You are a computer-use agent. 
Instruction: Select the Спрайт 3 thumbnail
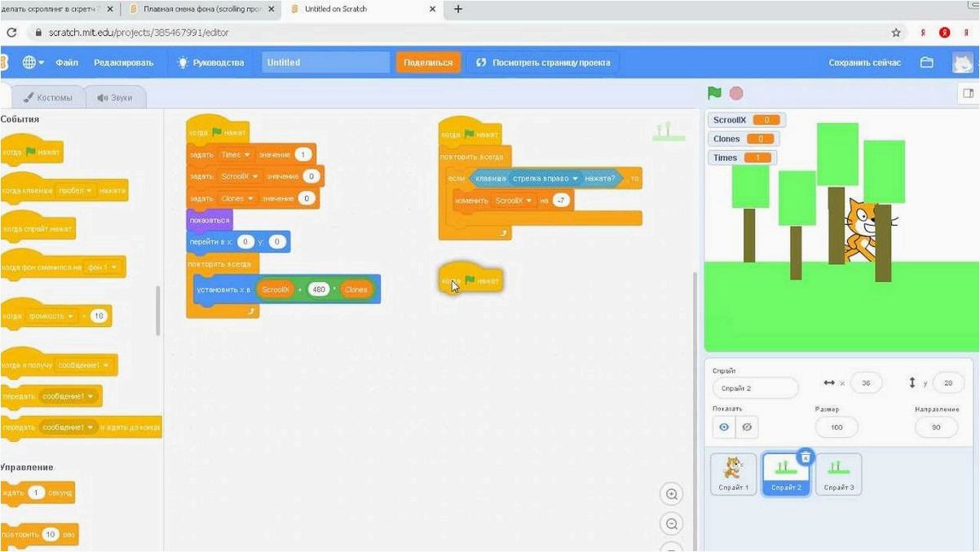[838, 474]
